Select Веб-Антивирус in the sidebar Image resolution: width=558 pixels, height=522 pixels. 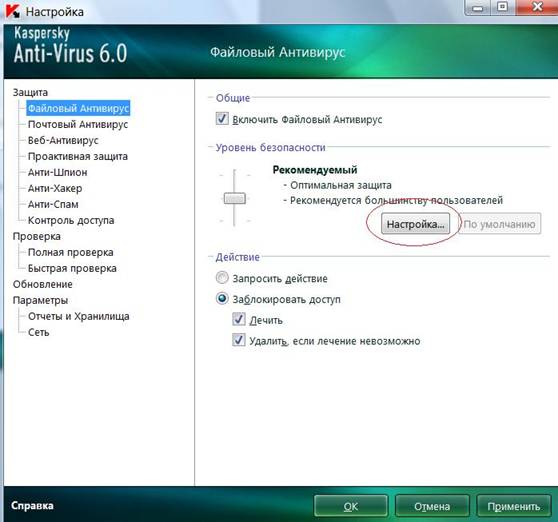coord(63,141)
